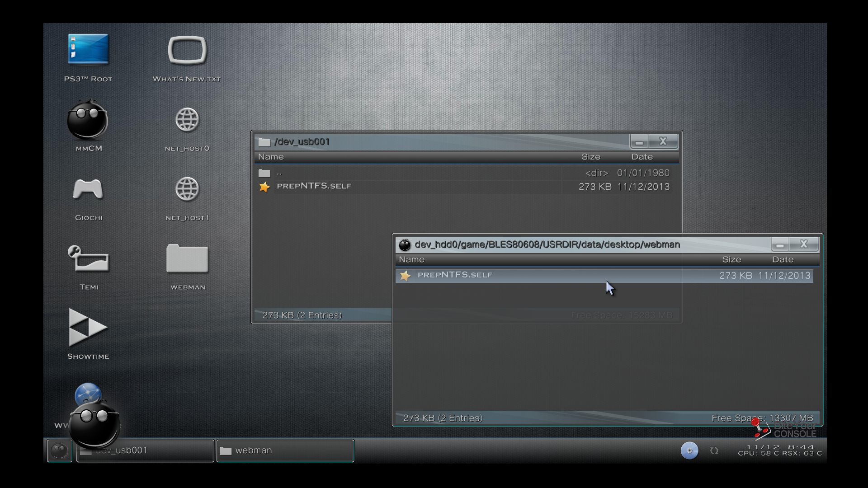Open the Temi themes icon
The image size is (868, 488).
88,258
